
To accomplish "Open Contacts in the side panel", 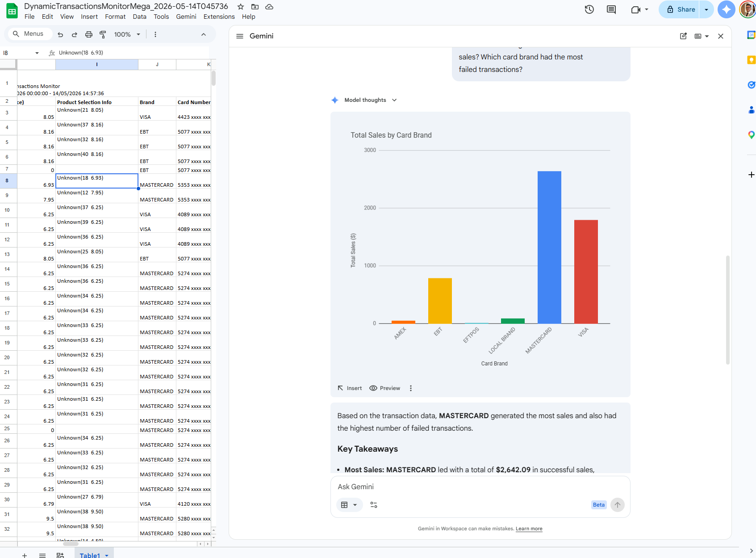I will 751,110.
